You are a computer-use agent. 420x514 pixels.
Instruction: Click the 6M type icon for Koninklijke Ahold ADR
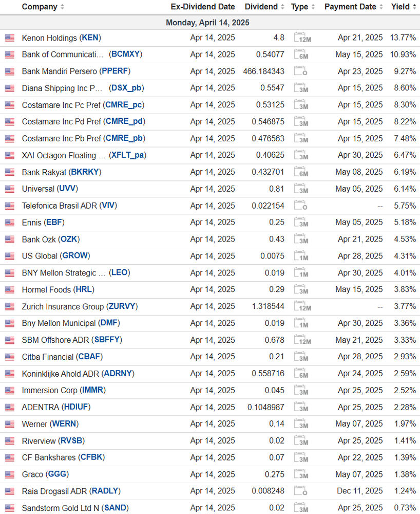[302, 374]
